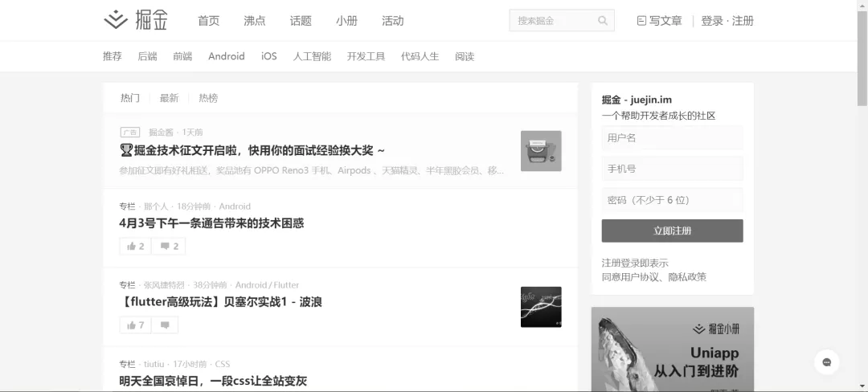Image resolution: width=868 pixels, height=392 pixels.
Task: Open the 话题 nav item
Action: [x=301, y=21]
